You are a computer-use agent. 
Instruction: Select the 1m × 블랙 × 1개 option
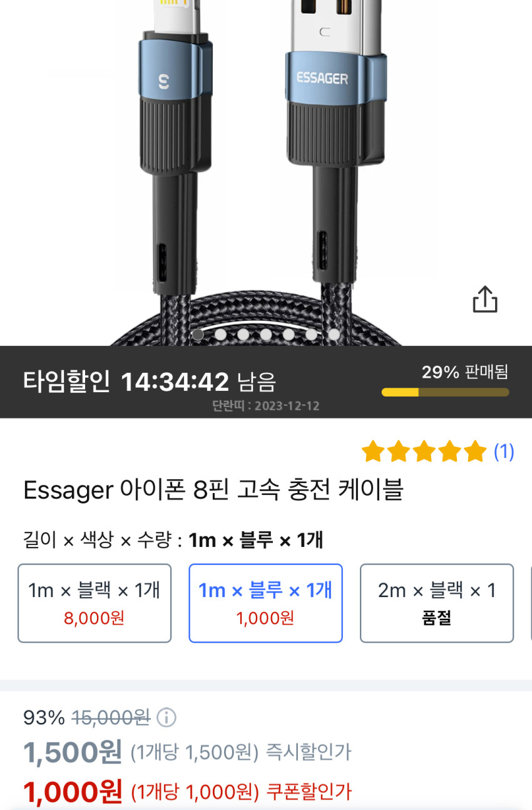pos(95,603)
